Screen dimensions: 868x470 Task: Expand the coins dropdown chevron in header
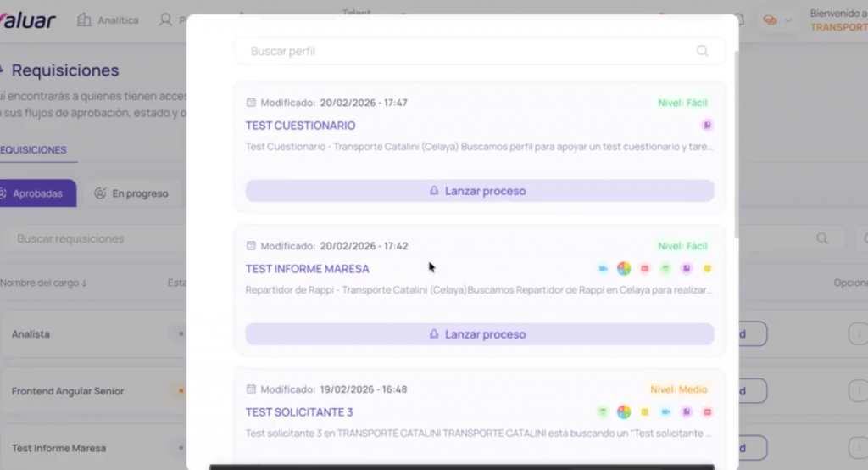788,20
